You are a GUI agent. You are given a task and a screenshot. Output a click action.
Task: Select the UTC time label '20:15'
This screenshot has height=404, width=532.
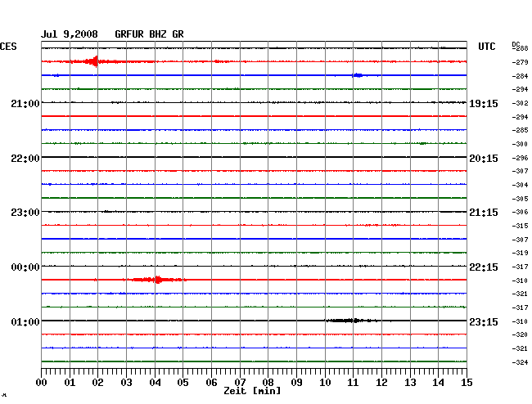[484, 159]
